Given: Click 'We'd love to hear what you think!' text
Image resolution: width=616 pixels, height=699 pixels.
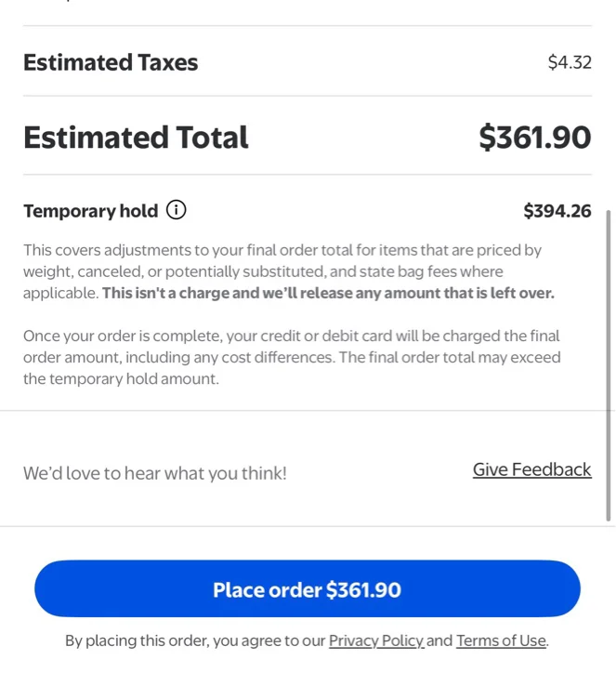Looking at the screenshot, I should [x=155, y=473].
